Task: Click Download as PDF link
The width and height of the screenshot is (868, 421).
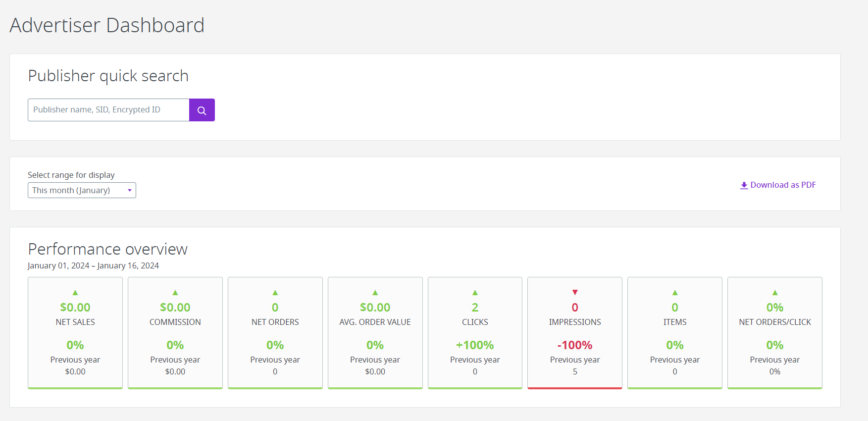Action: point(783,185)
